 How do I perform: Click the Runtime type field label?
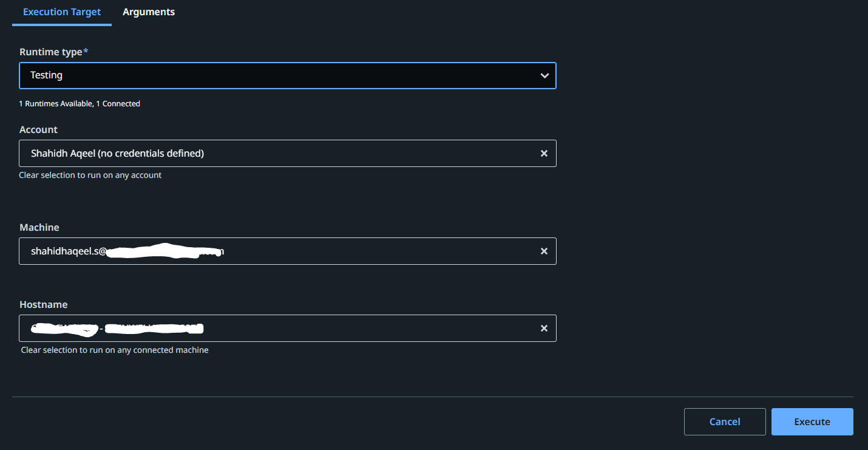click(x=50, y=52)
